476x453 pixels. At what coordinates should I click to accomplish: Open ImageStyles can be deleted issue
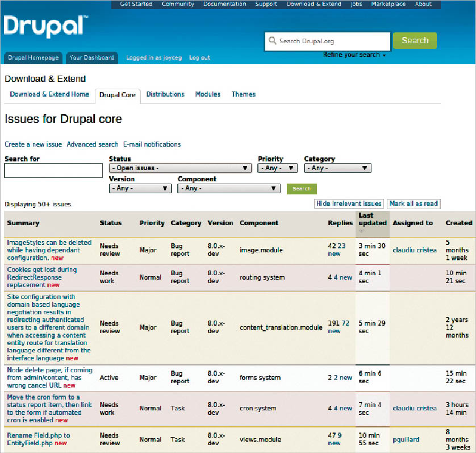pos(49,250)
